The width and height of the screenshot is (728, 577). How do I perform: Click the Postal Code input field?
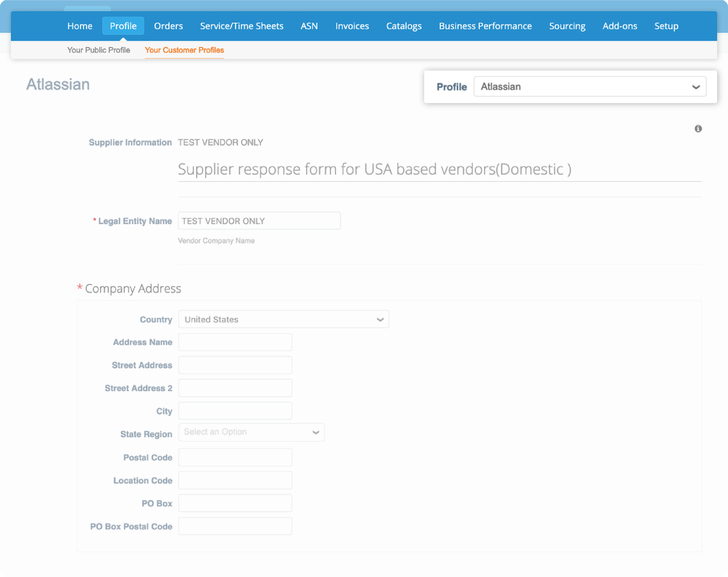click(x=235, y=457)
